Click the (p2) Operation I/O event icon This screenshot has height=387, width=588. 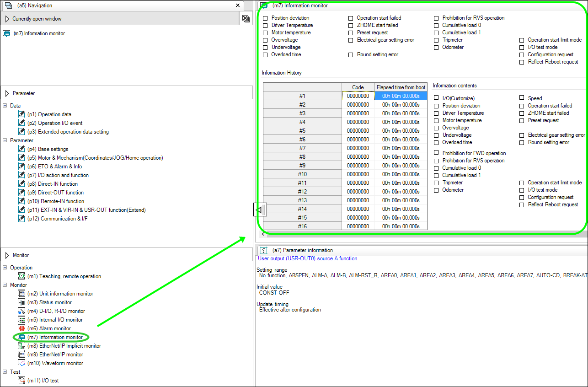click(x=21, y=123)
